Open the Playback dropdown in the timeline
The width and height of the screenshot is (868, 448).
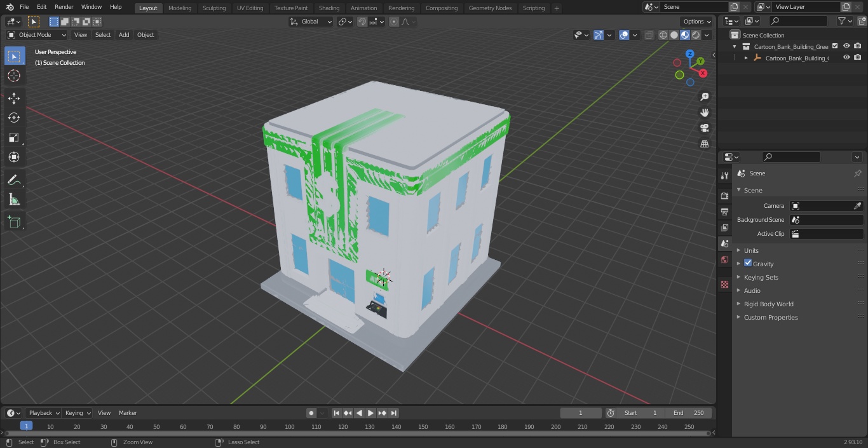(43, 413)
